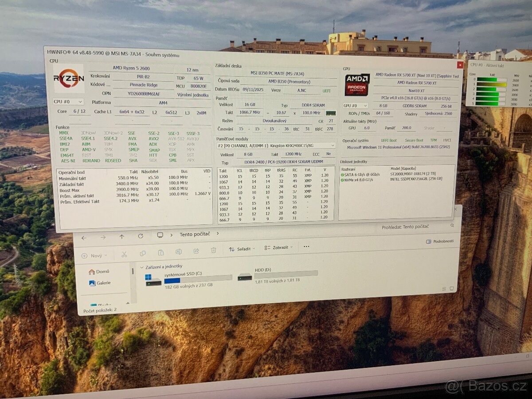Open the GPU #0 selector dropdown
532x399 pixels.
click(x=356, y=106)
